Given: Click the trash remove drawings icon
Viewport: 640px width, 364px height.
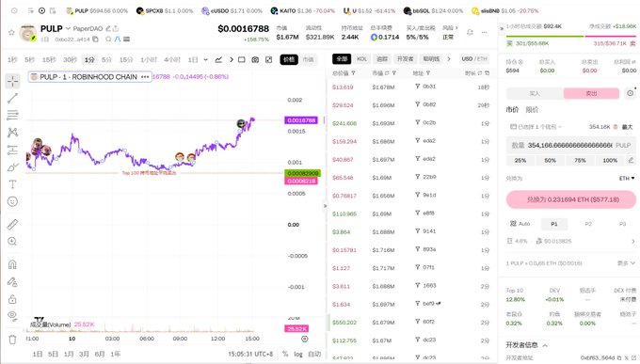Looking at the screenshot, I should pos(12,340).
